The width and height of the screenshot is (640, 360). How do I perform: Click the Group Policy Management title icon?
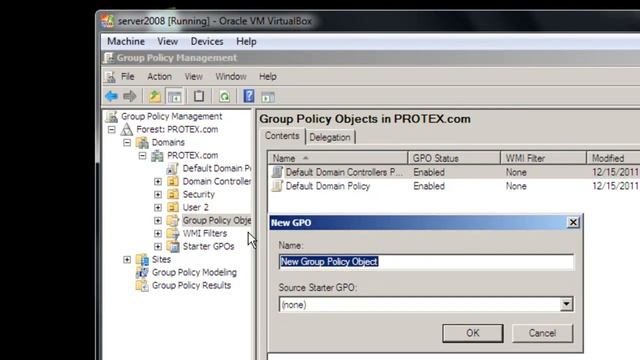point(109,58)
